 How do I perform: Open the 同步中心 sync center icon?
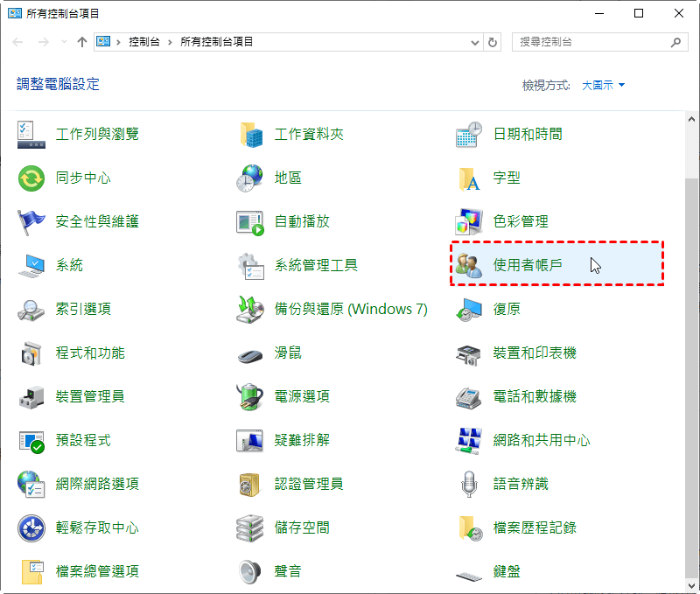pyautogui.click(x=31, y=178)
